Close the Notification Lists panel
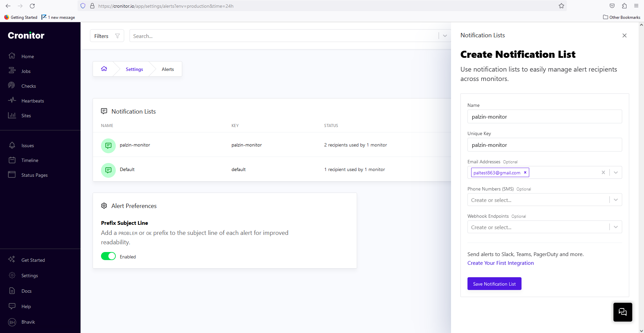The height and width of the screenshot is (333, 644). [625, 36]
